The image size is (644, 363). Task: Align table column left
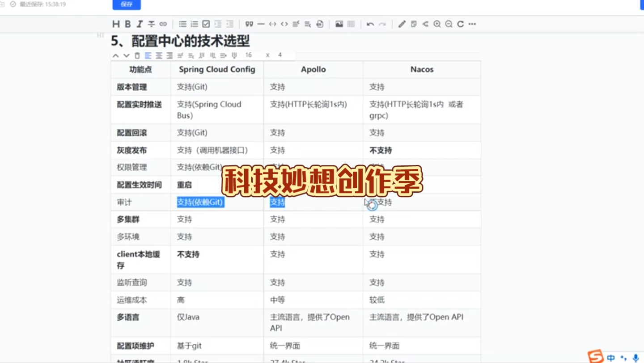tap(148, 55)
